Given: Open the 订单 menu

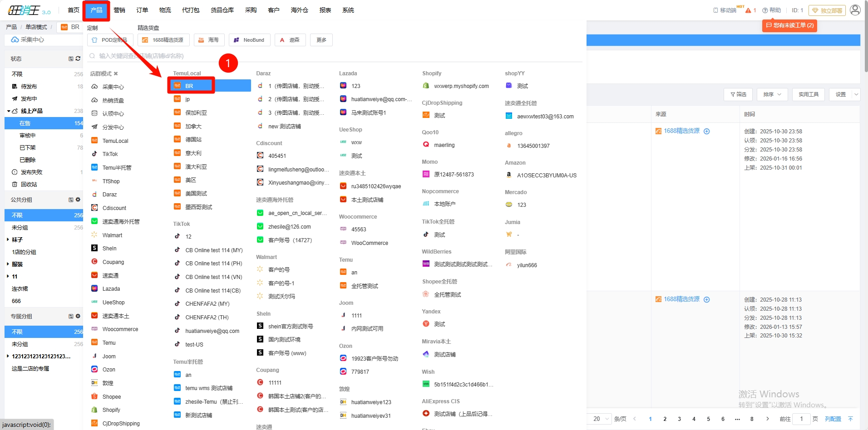Looking at the screenshot, I should [x=142, y=10].
